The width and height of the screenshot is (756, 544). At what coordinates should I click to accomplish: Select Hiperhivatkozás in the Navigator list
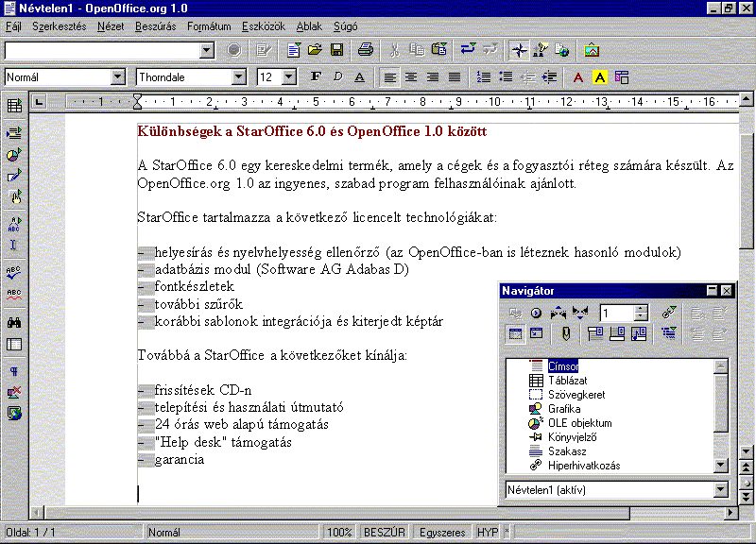tap(584, 466)
